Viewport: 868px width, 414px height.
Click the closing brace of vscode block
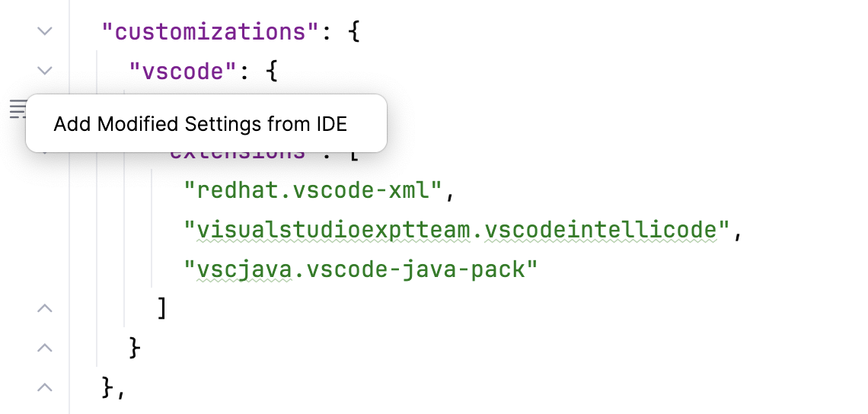135,348
